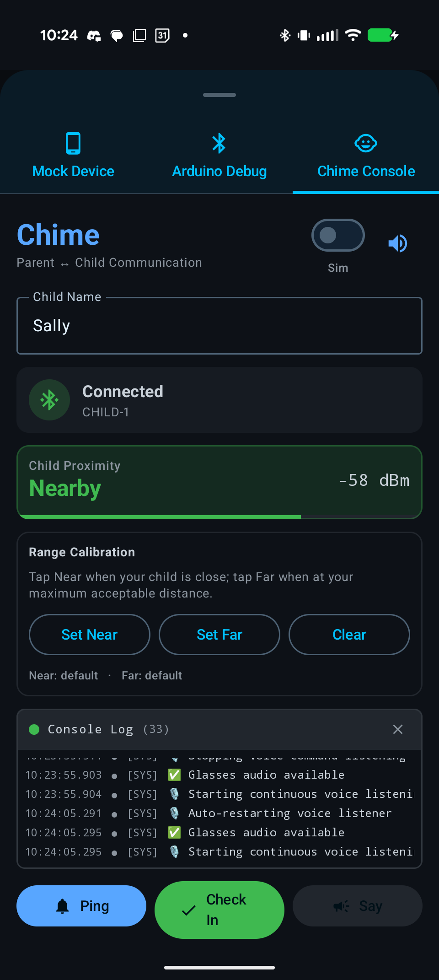439x980 pixels.
Task: Tap the green Bluetooth connected icon
Action: (49, 400)
